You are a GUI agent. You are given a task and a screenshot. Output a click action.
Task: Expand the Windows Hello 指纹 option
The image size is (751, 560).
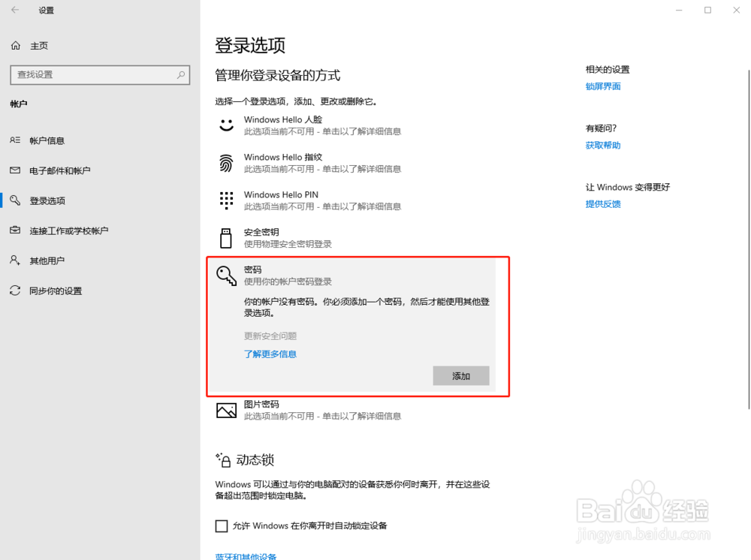pos(354,163)
